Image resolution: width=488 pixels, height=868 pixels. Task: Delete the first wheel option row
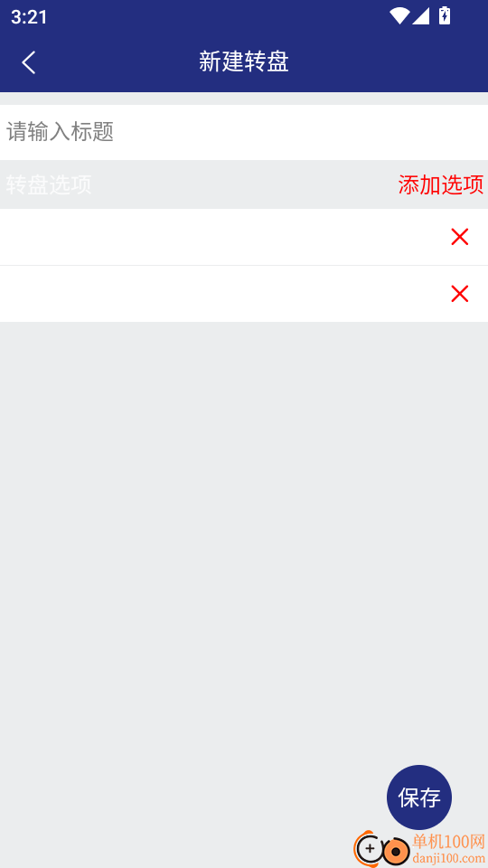[x=460, y=237]
